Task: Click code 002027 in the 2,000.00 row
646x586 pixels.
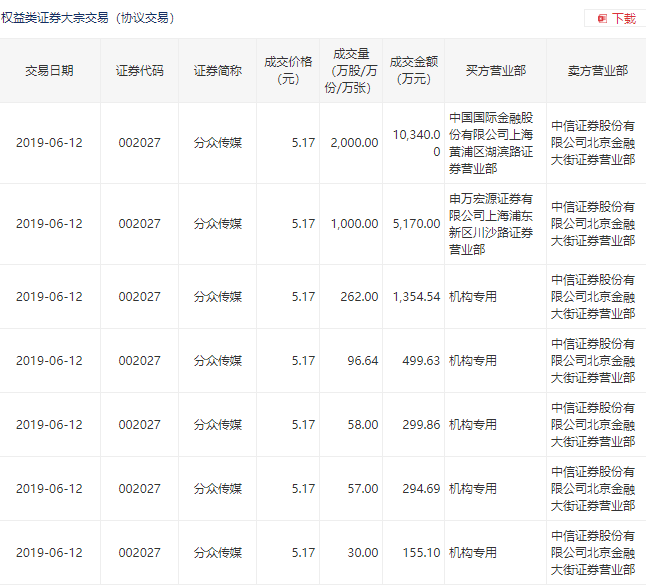Action: point(140,143)
